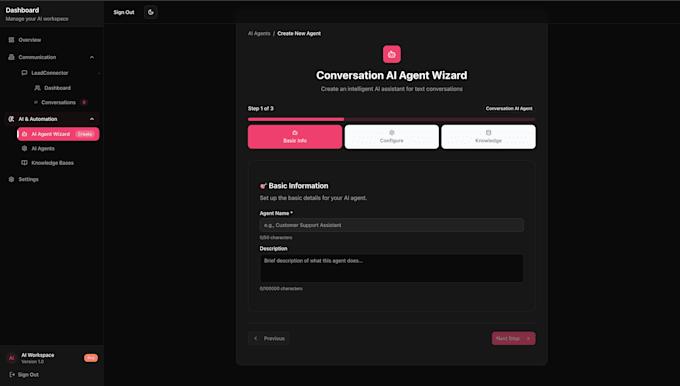The image size is (680, 386).
Task: Select AI Agent Wizard menu item
Action: click(x=58, y=134)
